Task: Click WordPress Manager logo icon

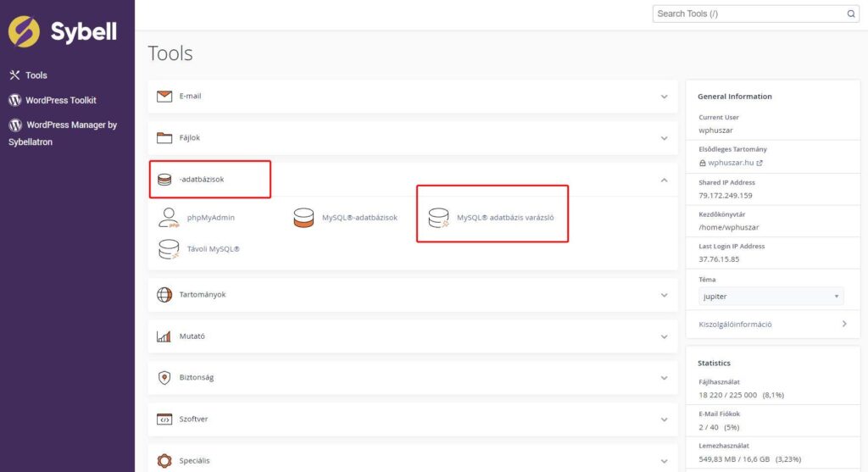Action: 15,125
